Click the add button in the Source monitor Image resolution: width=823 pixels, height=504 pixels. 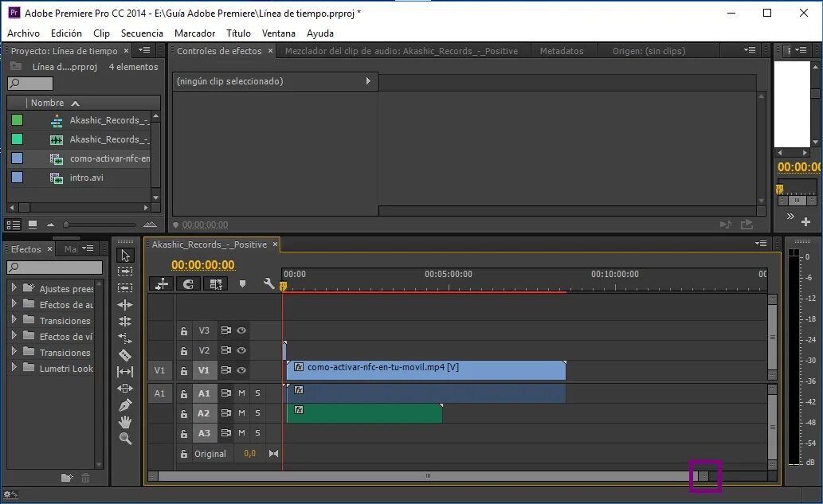click(806, 222)
